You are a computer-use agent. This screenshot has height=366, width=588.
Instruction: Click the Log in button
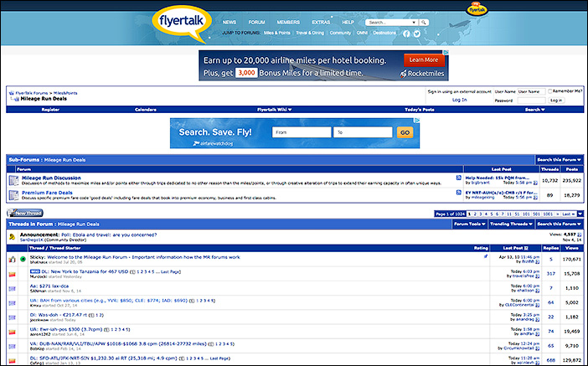coord(555,101)
